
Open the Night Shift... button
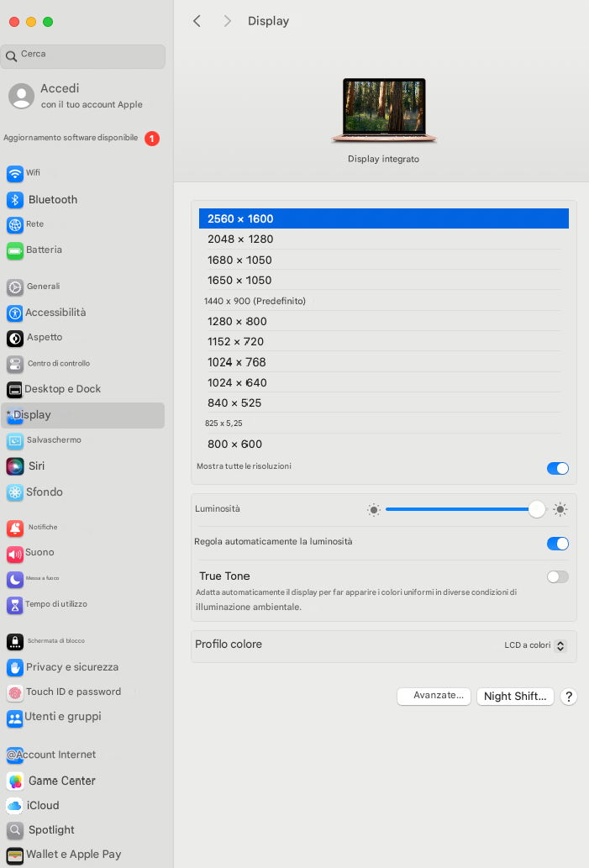point(515,697)
